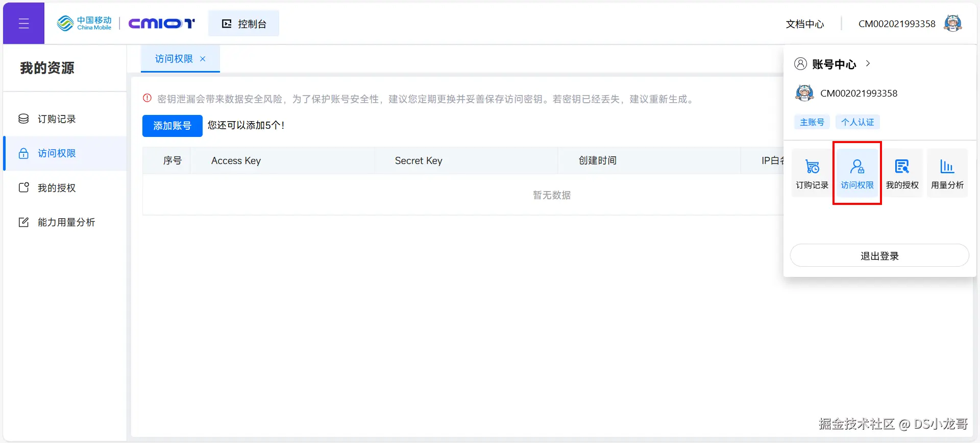Click the 个人认证 tag
Image resolution: width=980 pixels, height=443 pixels.
coord(857,122)
